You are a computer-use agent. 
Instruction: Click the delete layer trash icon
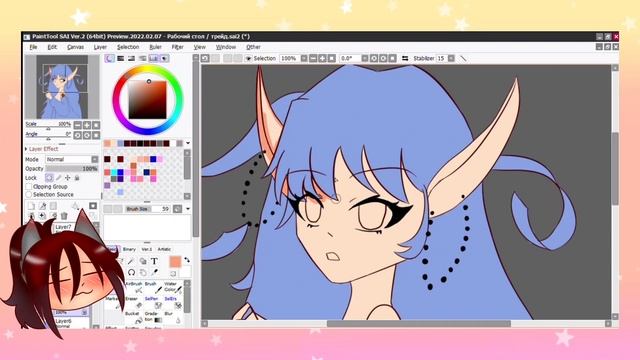coord(64,216)
